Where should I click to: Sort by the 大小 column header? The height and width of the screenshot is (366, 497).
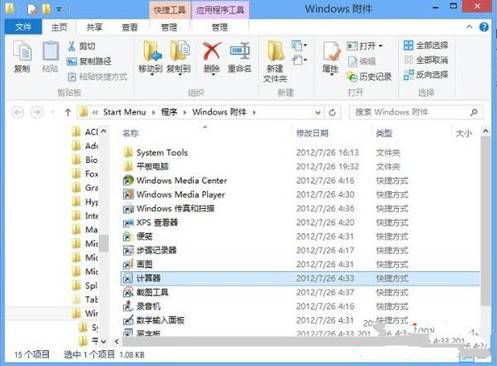tap(465, 133)
